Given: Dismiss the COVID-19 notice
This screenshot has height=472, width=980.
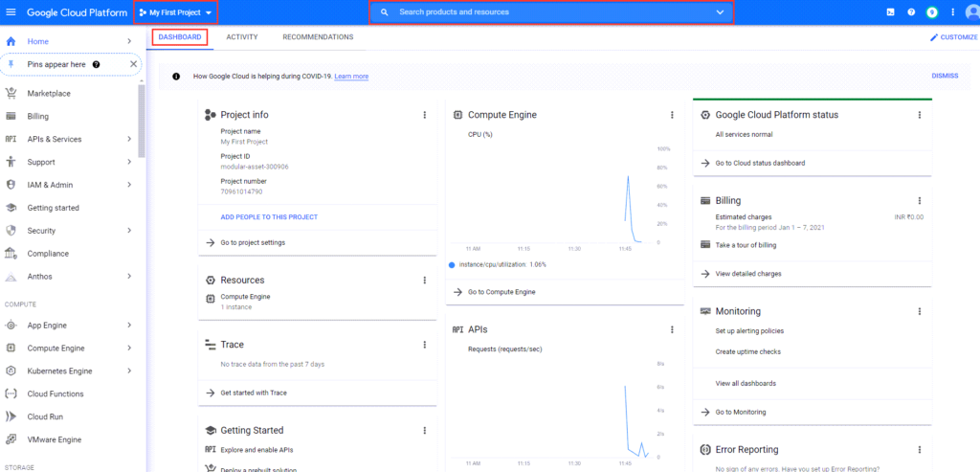Looking at the screenshot, I should 944,76.
